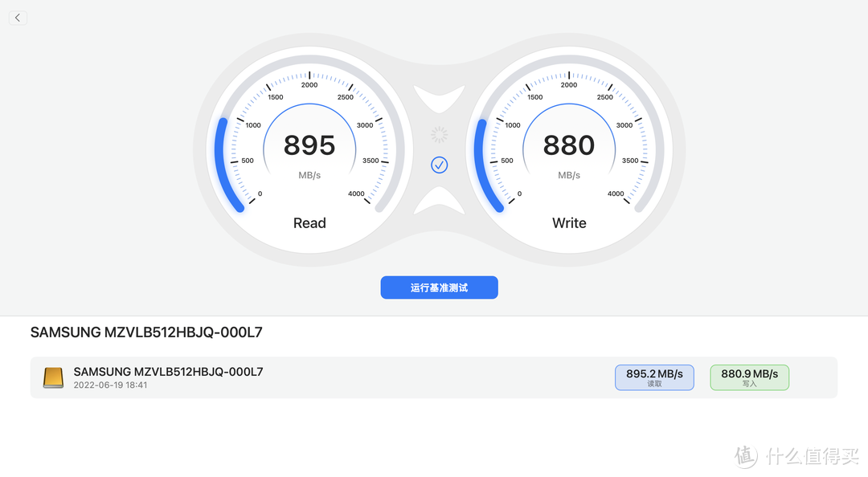Click the 什么值得买 watermark logo icon

pos(746,456)
